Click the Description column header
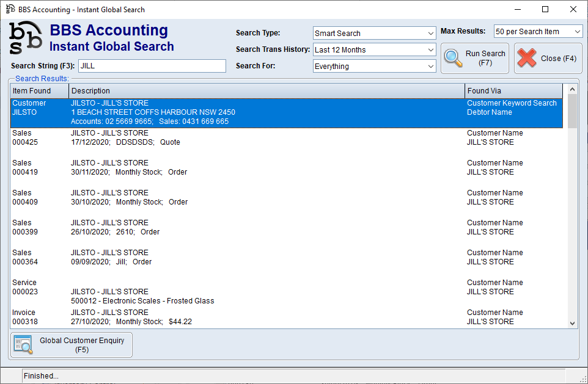Screen dimensions: 588x384 point(266,91)
